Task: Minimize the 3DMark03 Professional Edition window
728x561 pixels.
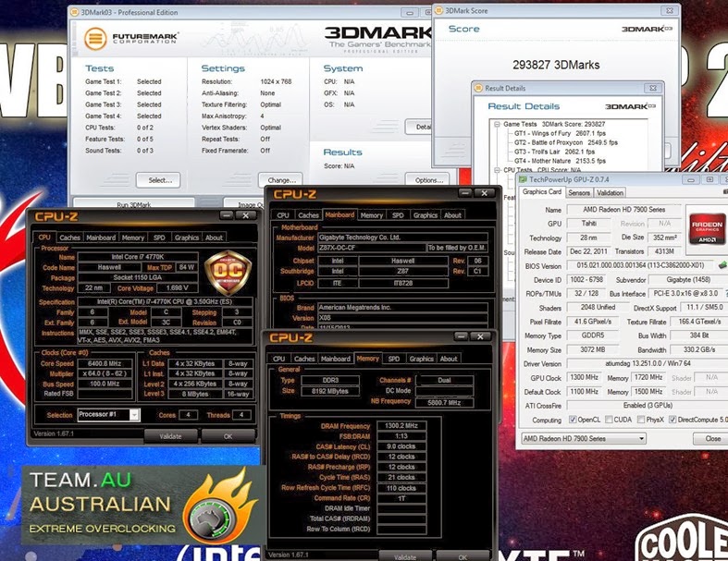Action: click(x=410, y=13)
